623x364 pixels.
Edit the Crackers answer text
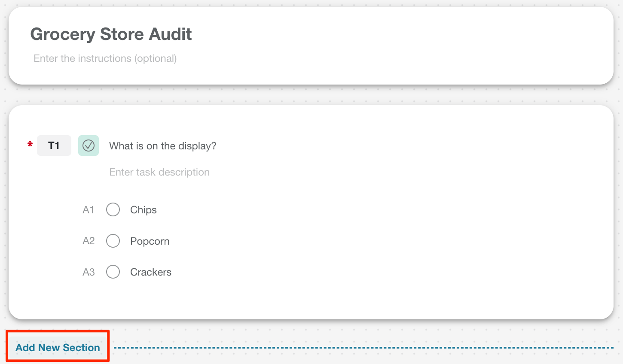pyautogui.click(x=151, y=272)
